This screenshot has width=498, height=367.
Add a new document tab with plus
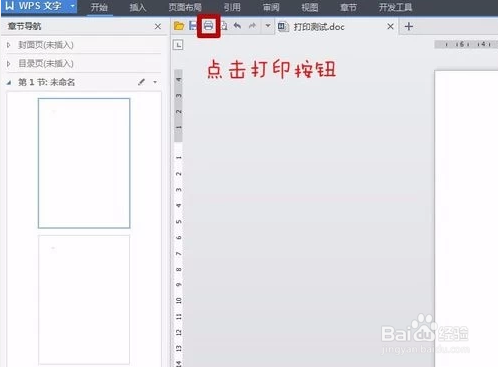click(409, 26)
